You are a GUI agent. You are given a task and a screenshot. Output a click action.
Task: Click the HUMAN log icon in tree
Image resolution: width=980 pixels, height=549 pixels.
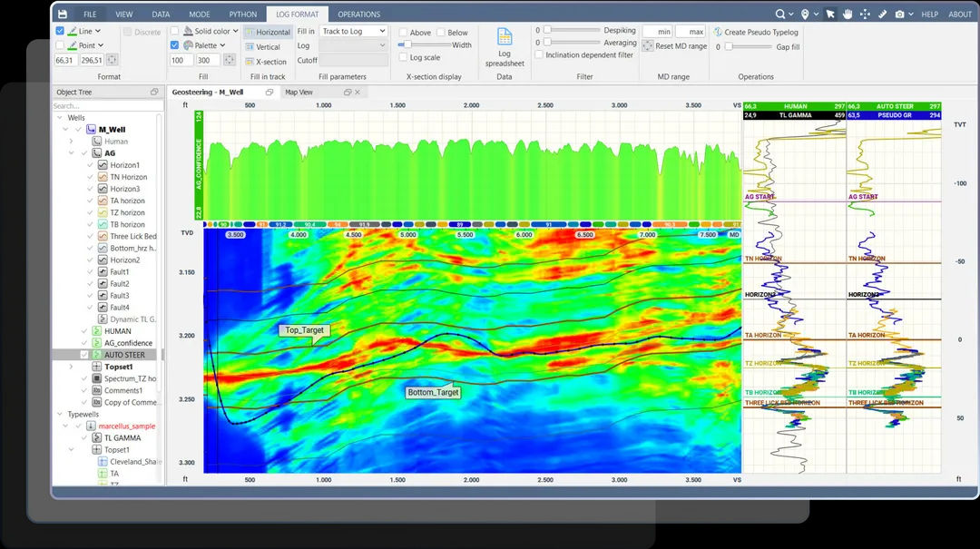97,331
